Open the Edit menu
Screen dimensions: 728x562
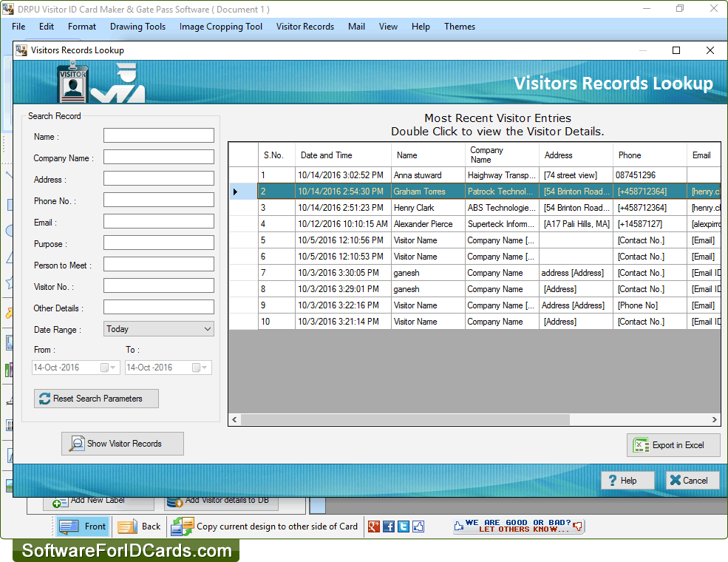click(47, 27)
